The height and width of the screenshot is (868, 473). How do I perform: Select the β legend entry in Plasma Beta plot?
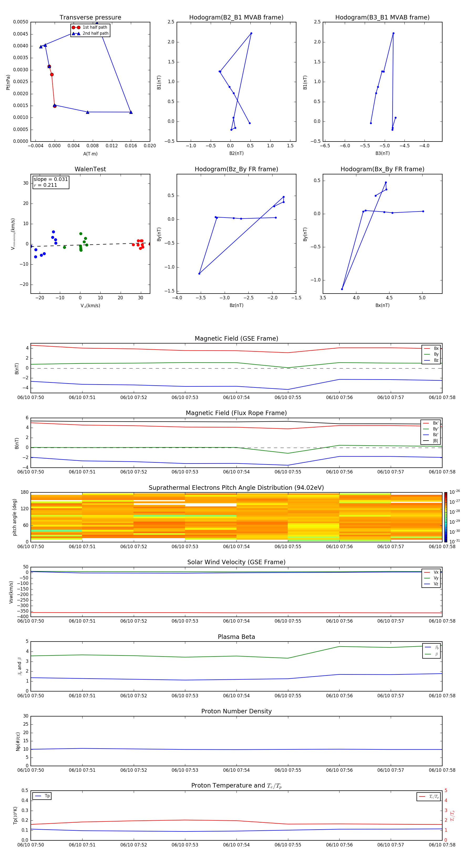click(x=431, y=654)
